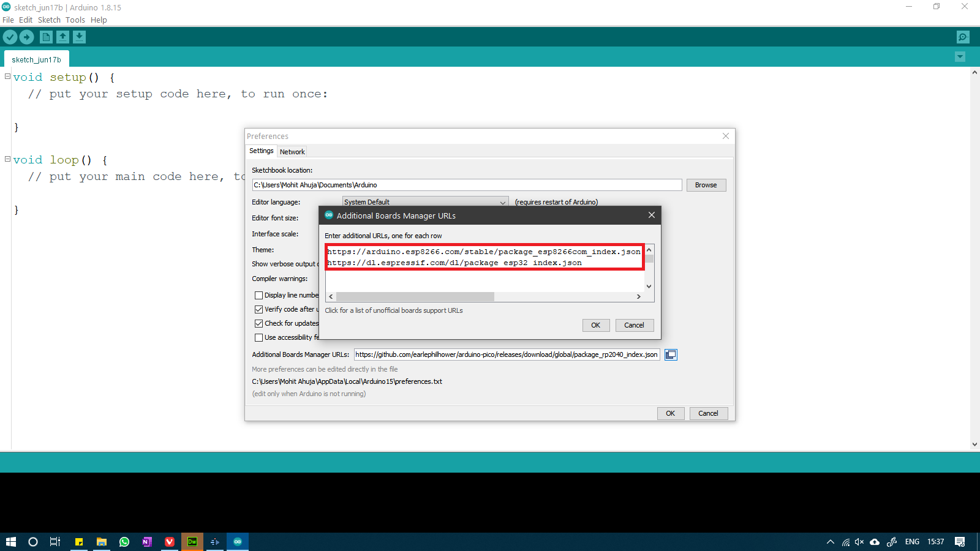Open Cortana search circle on taskbar
Viewport: 980px width, 551px height.
point(33,542)
